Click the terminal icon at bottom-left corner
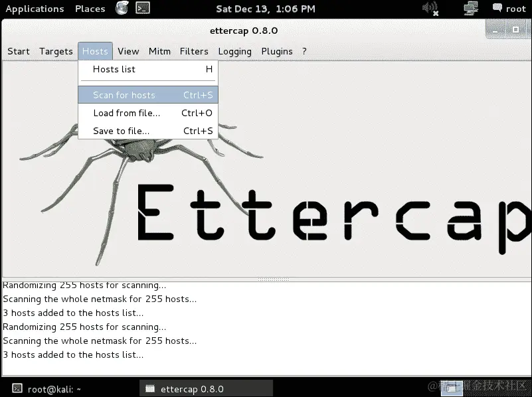Image resolution: width=532 pixels, height=397 pixels. [x=15, y=390]
